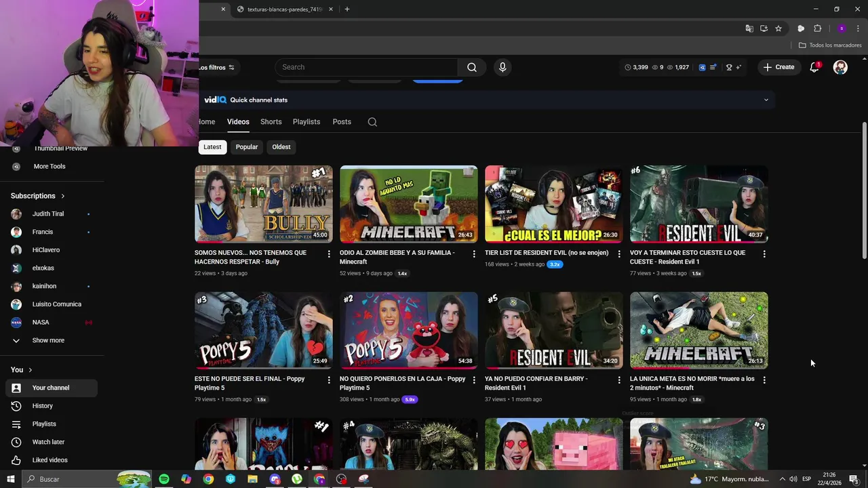Open uTorrent from the taskbar

(x=297, y=479)
